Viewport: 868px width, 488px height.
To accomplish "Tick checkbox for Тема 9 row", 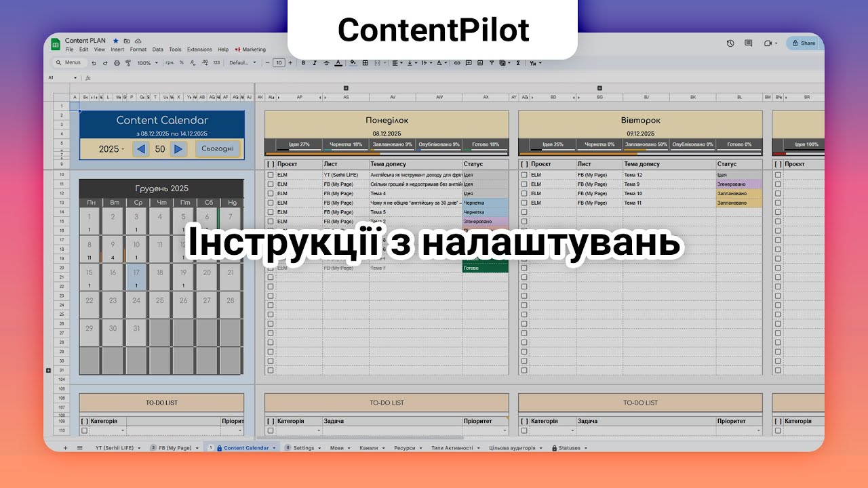I will click(x=524, y=184).
